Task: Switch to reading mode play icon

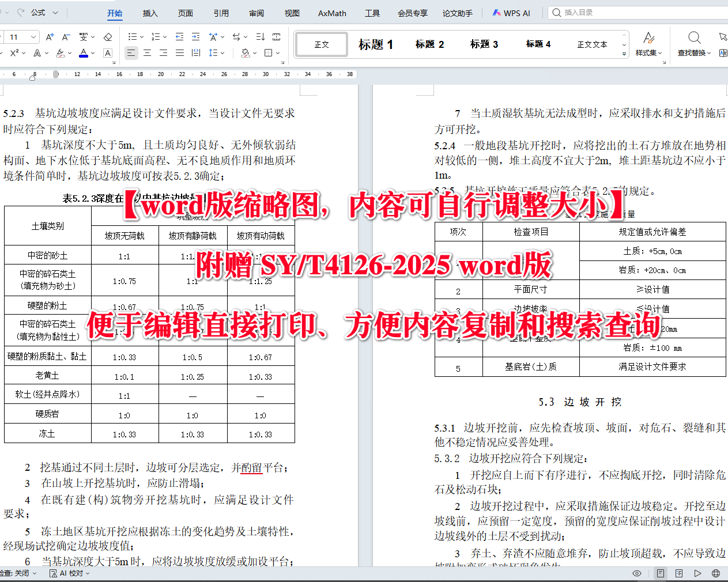Action: click(697, 573)
